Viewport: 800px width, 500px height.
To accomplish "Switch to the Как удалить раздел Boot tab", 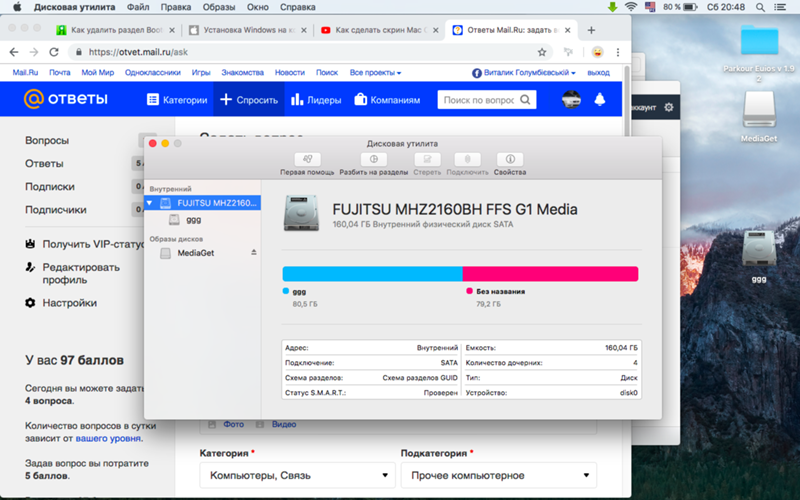I will pos(116,30).
